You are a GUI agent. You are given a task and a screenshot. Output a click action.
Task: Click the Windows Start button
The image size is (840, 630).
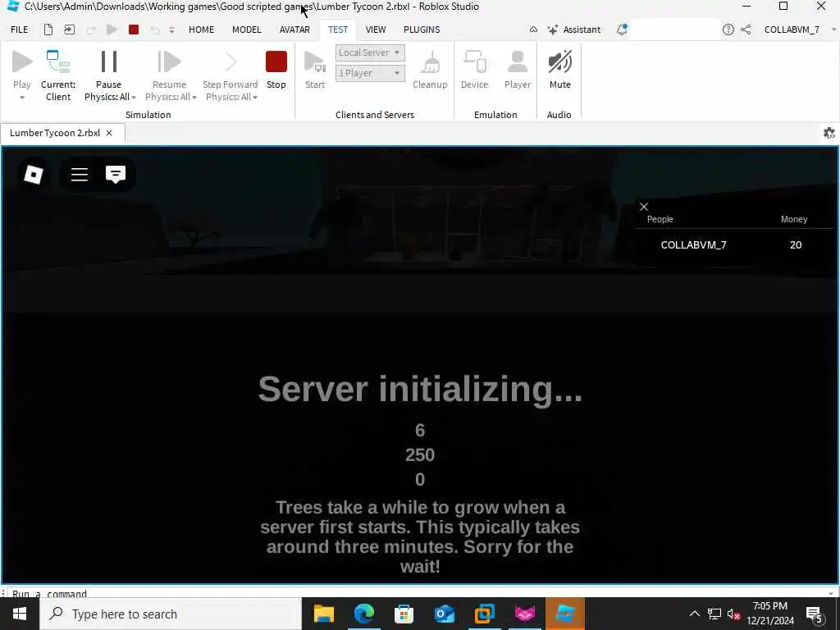[20, 614]
